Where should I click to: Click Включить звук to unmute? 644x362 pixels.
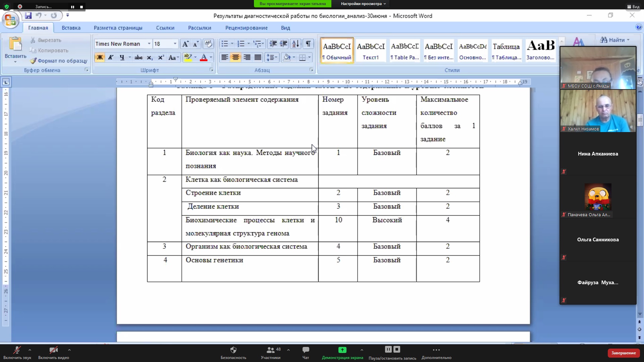[x=17, y=353]
